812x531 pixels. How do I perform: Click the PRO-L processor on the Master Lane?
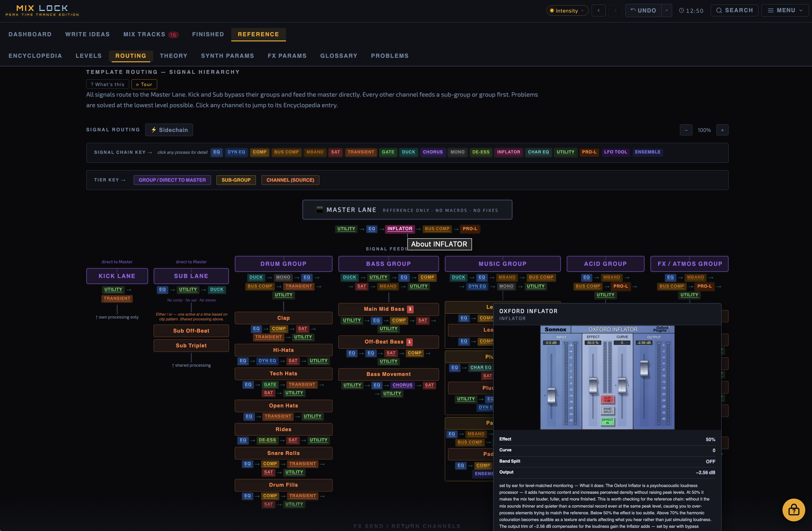tap(470, 229)
